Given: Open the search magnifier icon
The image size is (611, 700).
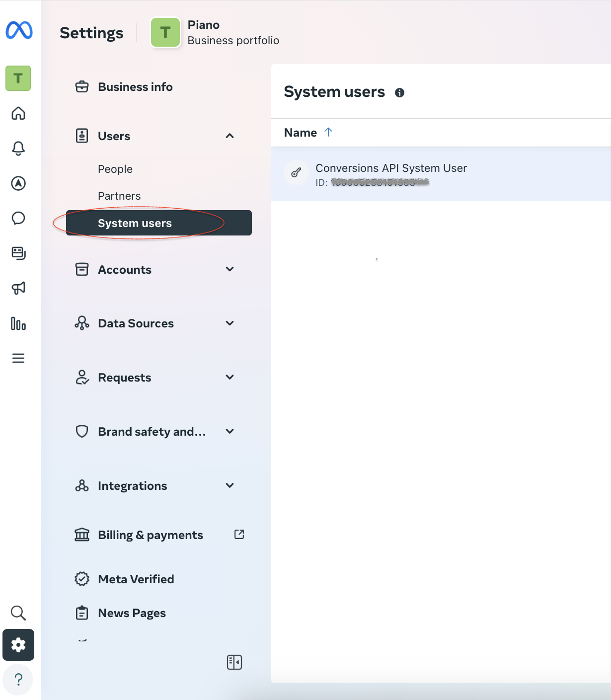Looking at the screenshot, I should tap(18, 613).
